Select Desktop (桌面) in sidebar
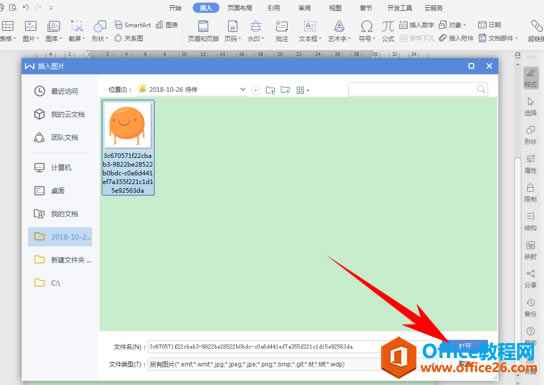The image size is (544, 385). point(60,190)
